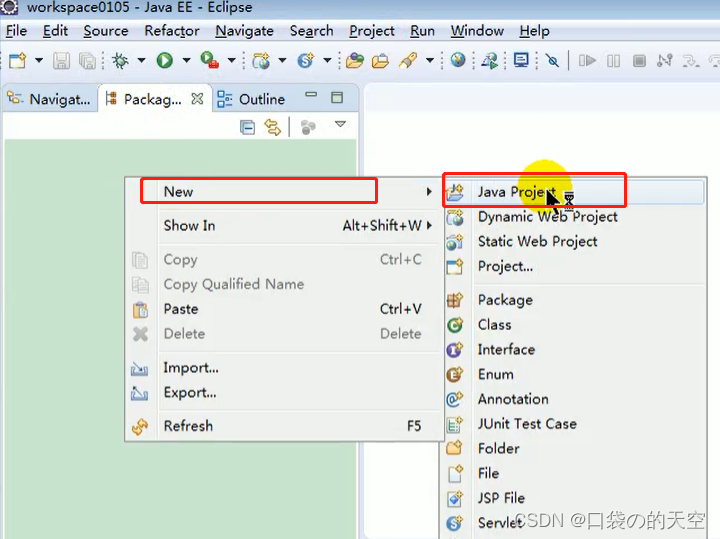Click the New Servlet toolbar icon
Viewport: 720px width, 539px height.
(x=305, y=61)
